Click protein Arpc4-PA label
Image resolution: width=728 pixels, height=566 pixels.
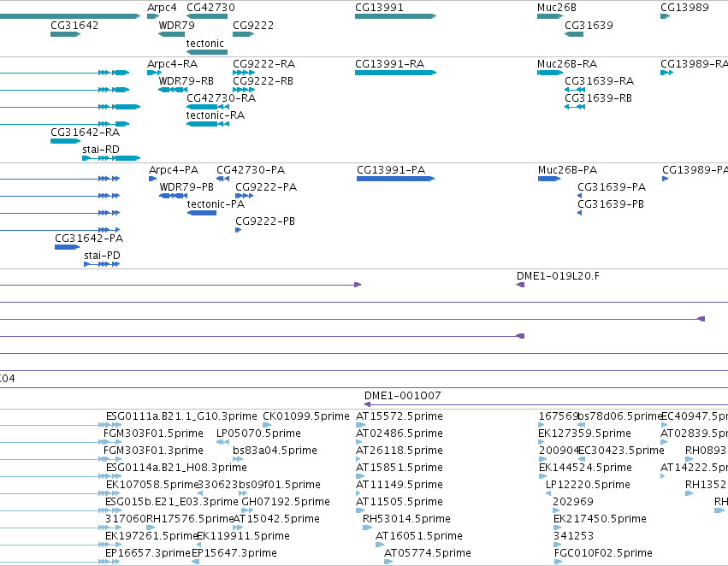click(x=174, y=170)
